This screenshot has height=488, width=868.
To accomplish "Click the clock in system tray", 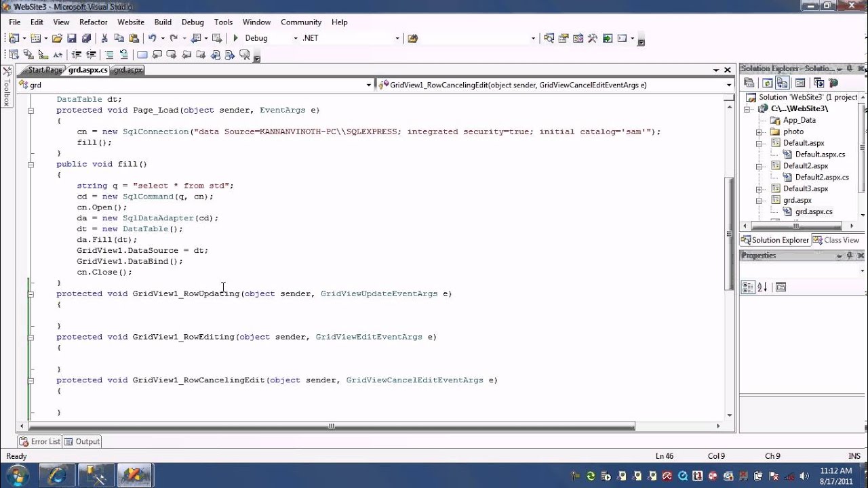I will pyautogui.click(x=835, y=475).
